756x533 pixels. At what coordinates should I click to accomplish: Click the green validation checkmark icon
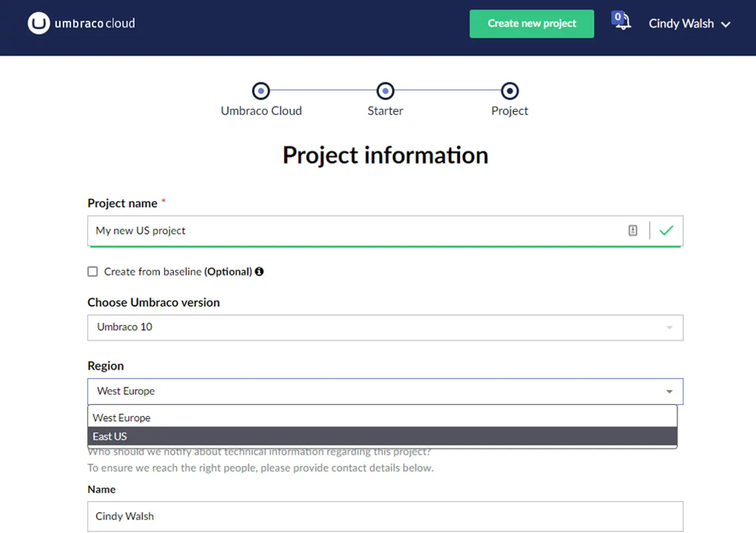coord(666,230)
